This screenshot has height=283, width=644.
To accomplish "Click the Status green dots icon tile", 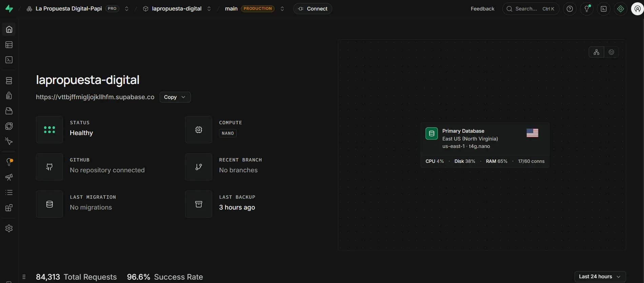I will (x=49, y=130).
